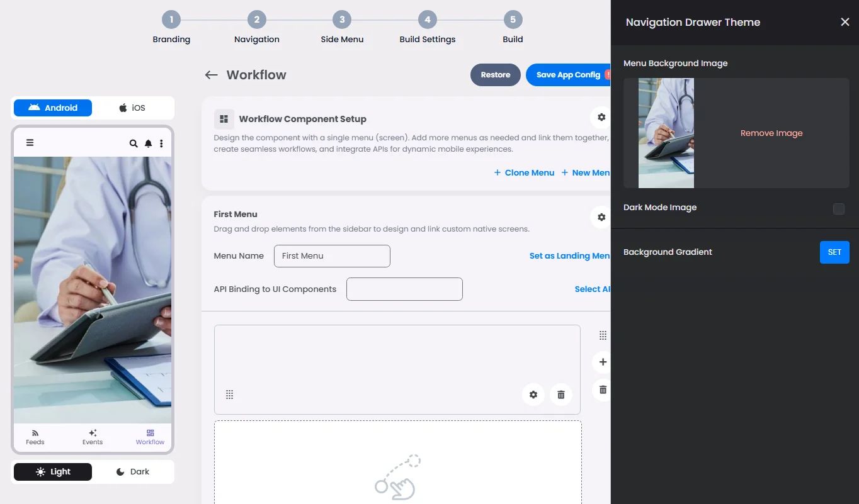Screen dimensions: 859x504
Task: Open First Menu gear settings
Action: tap(601, 217)
